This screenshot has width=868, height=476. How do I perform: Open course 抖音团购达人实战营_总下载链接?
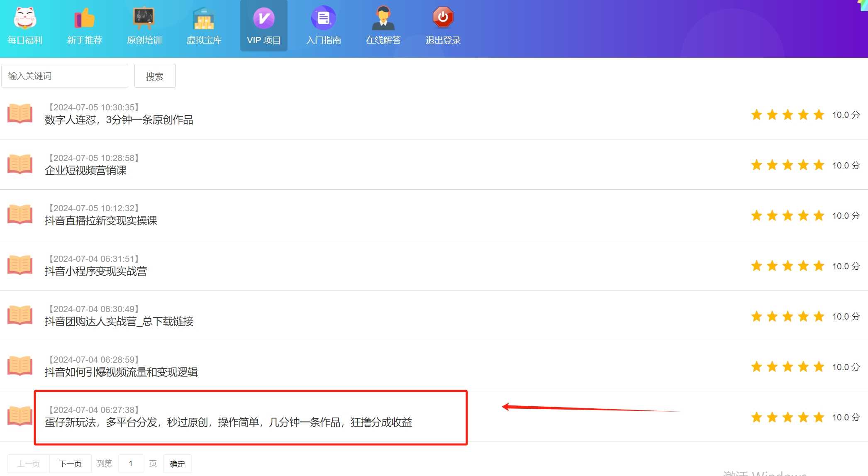(x=119, y=322)
